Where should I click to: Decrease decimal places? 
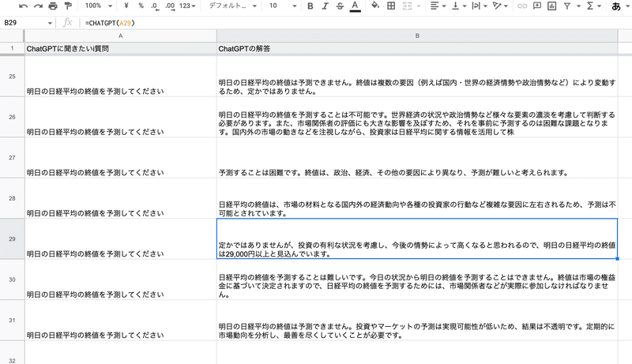click(155, 6)
